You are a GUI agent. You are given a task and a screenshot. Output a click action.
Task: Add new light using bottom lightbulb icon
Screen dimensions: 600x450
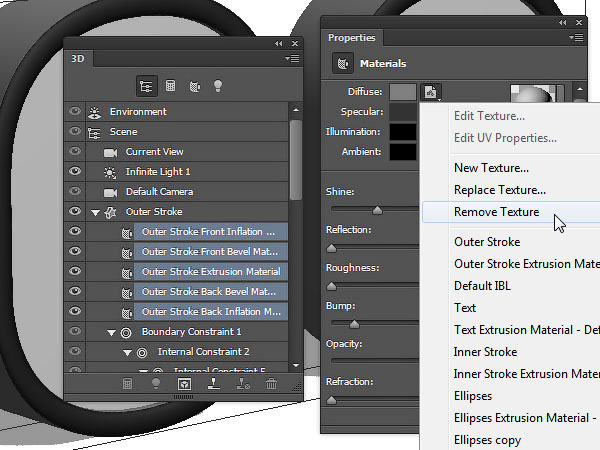pos(156,383)
